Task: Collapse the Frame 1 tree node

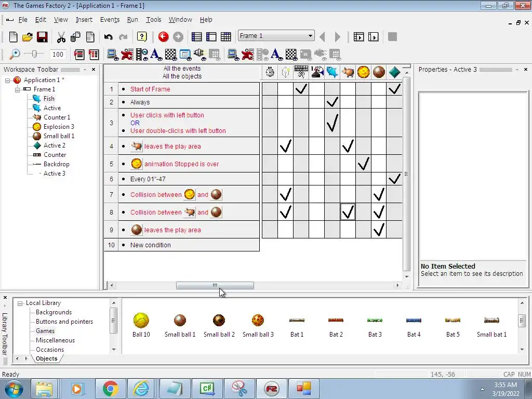Action: [x=17, y=89]
